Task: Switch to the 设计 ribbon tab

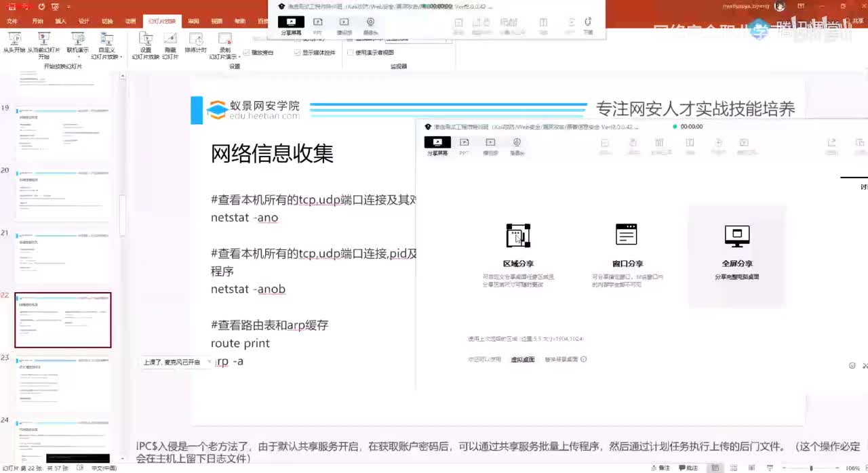Action: pyautogui.click(x=83, y=21)
